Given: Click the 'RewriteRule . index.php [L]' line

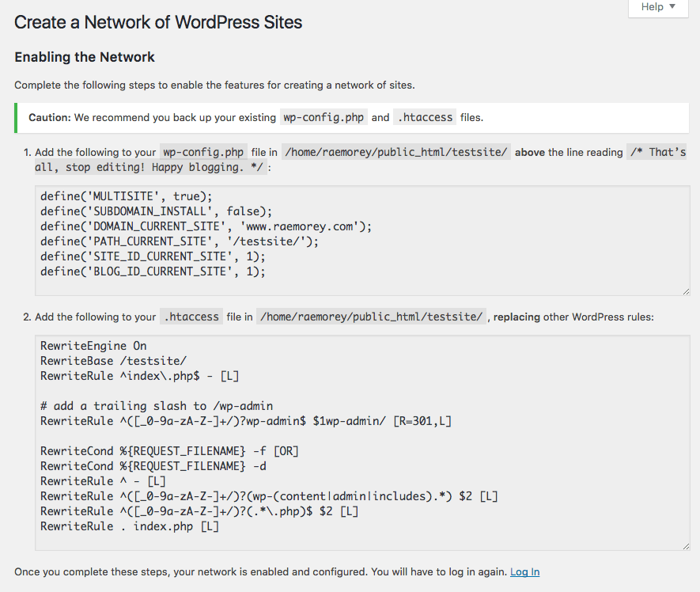Looking at the screenshot, I should [x=130, y=527].
